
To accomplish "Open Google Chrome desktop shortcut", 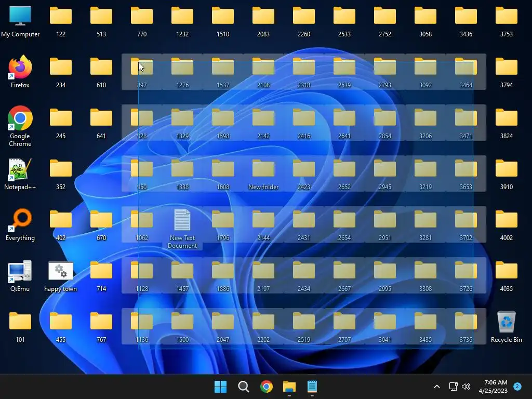I will 20,126.
